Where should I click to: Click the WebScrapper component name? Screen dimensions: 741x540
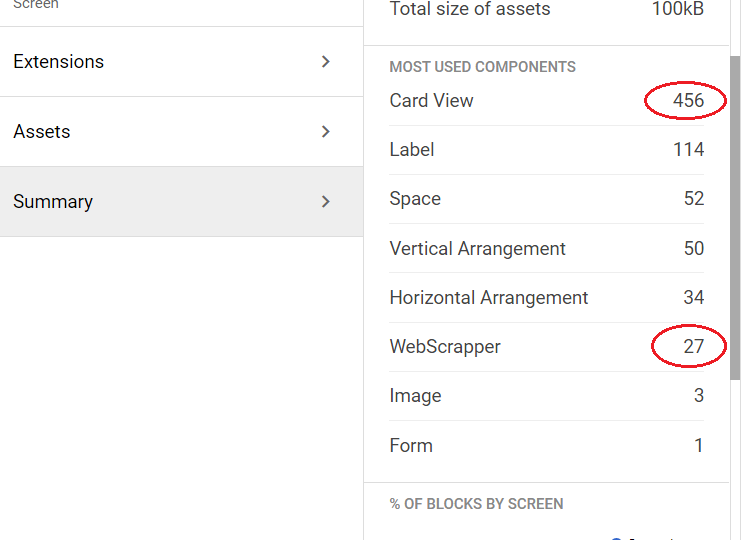point(445,347)
